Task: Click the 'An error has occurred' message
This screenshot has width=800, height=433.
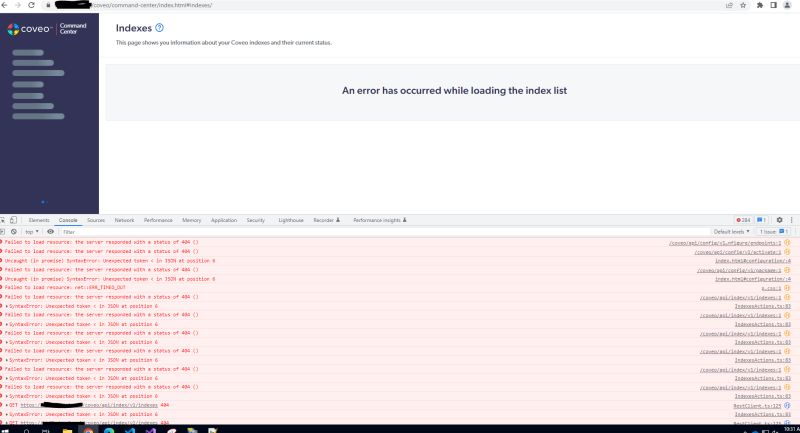Action: pyautogui.click(x=454, y=90)
